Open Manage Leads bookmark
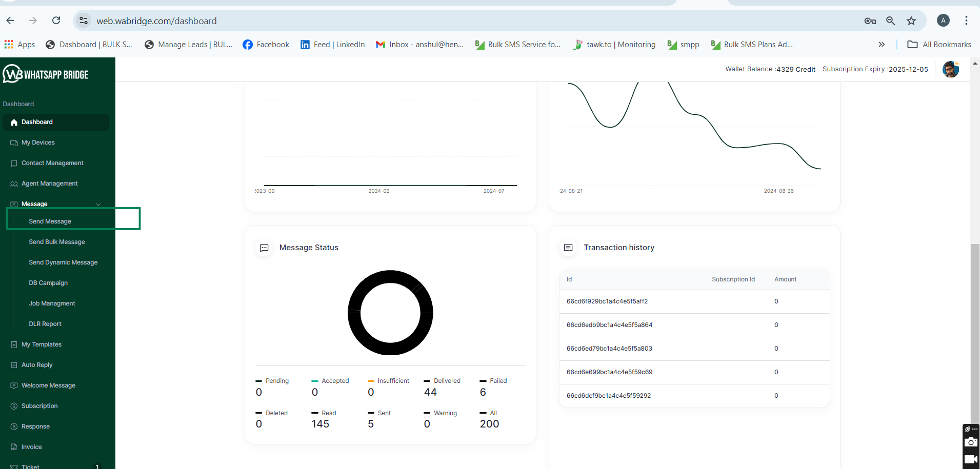 (x=188, y=45)
